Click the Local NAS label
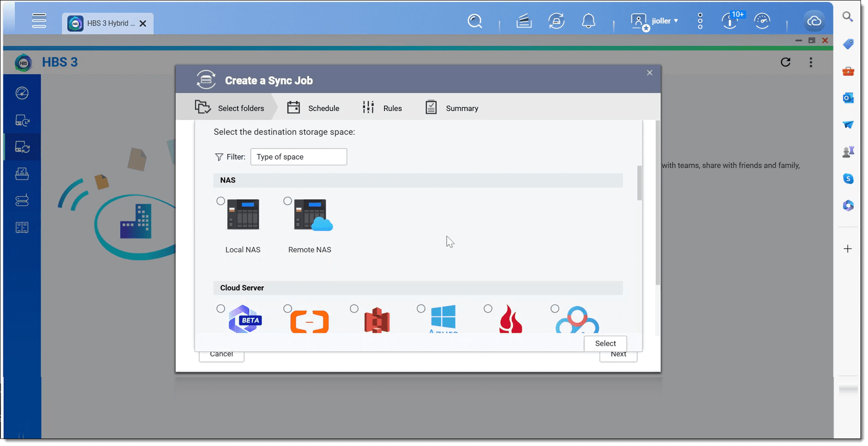Viewport: 868px width, 446px height. coord(243,250)
